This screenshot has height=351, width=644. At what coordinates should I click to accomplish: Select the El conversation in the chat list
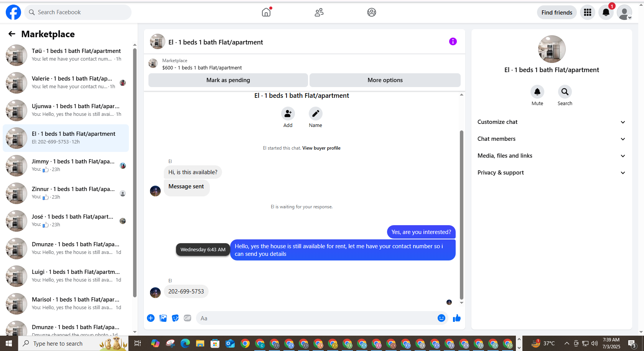[x=66, y=138]
